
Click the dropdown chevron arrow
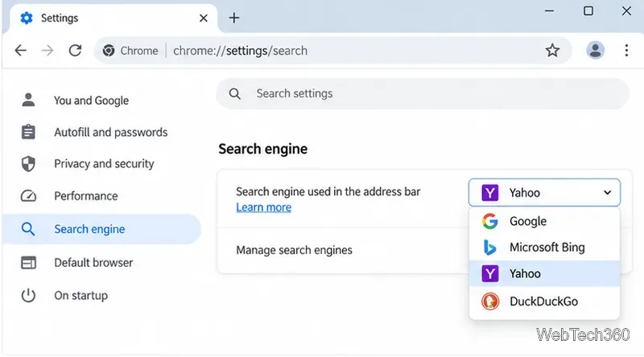pyautogui.click(x=608, y=192)
